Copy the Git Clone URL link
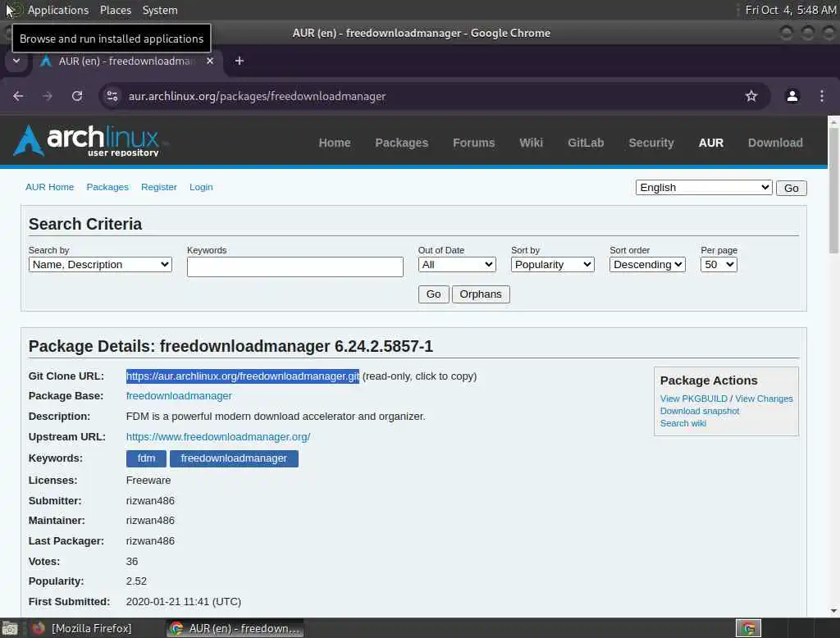Image resolution: width=840 pixels, height=638 pixels. pos(243,376)
